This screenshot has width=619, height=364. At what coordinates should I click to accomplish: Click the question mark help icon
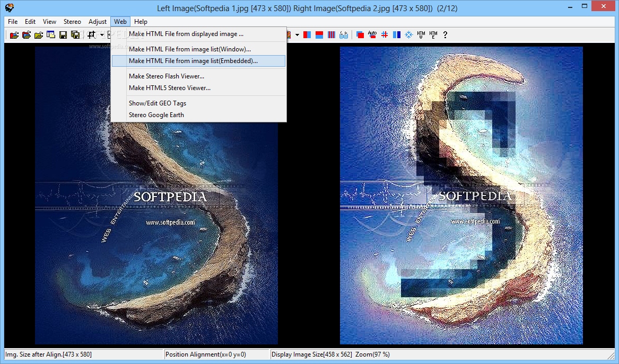pyautogui.click(x=446, y=34)
